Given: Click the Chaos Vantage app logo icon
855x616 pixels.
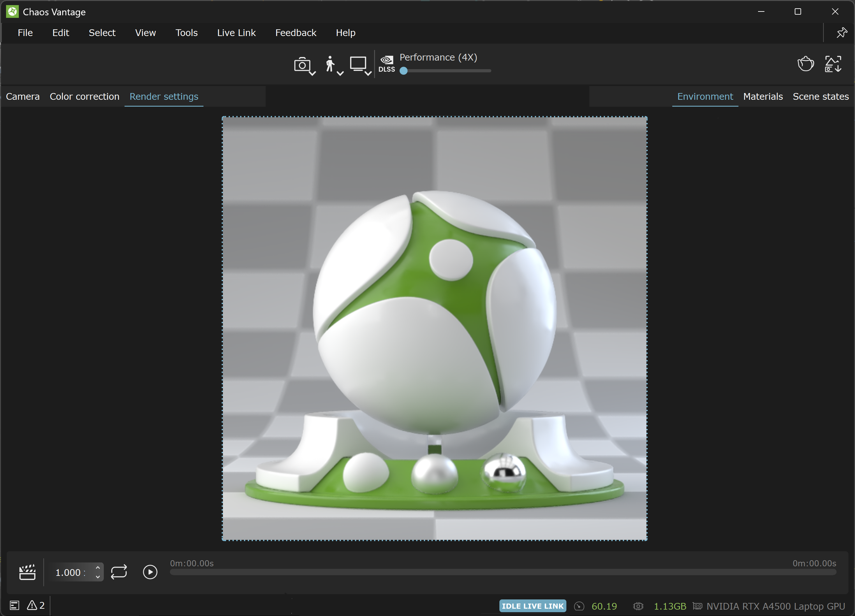Looking at the screenshot, I should click(x=12, y=12).
